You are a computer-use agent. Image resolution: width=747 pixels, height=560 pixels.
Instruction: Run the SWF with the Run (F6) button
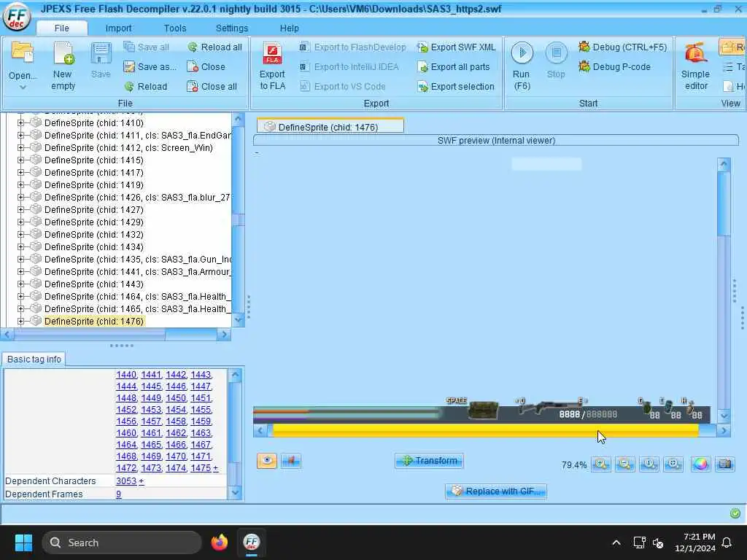click(x=522, y=66)
